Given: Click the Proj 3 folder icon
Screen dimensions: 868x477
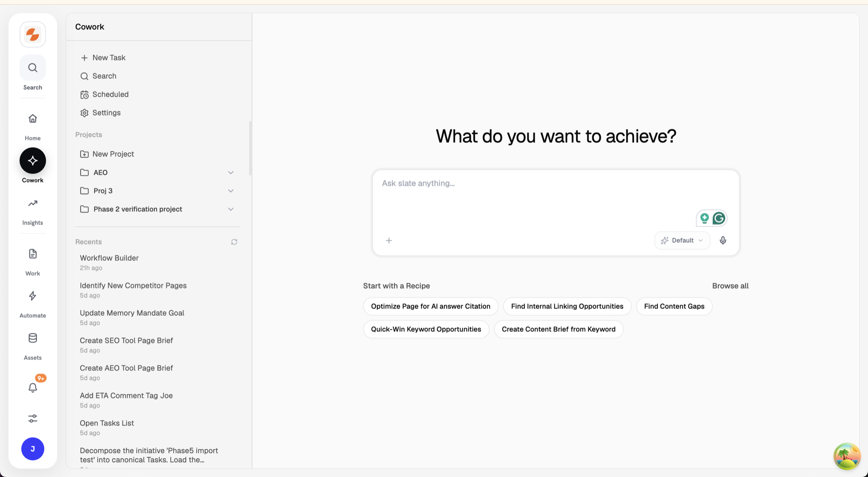Looking at the screenshot, I should pyautogui.click(x=84, y=191).
